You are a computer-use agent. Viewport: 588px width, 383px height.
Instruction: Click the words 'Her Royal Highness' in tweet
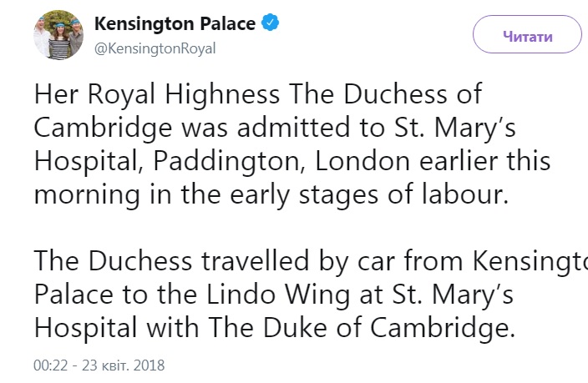point(157,94)
